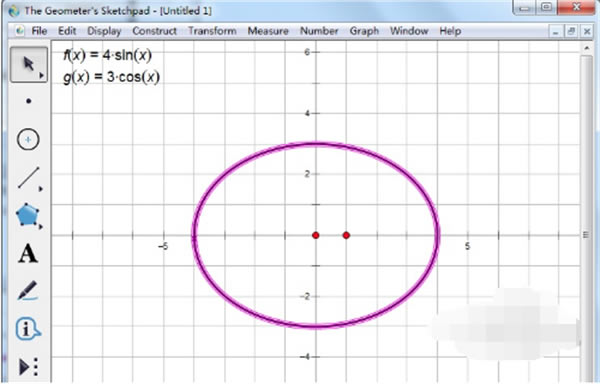
Task: Open the Custom Tools icon
Action: [28, 367]
